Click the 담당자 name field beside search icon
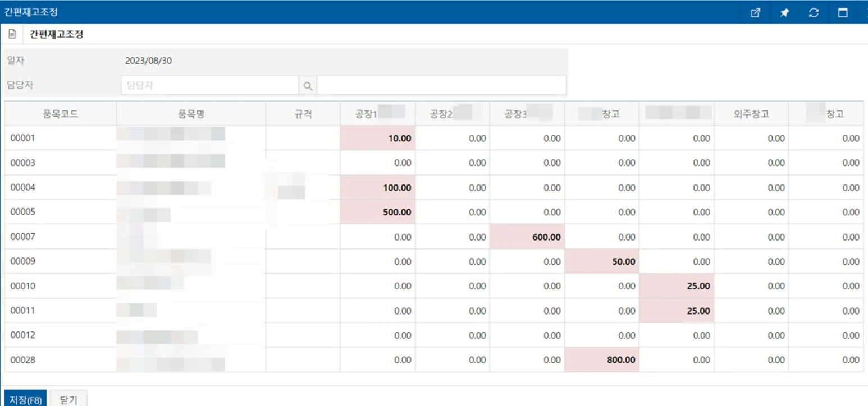Image resolution: width=868 pixels, height=406 pixels. coord(441,86)
